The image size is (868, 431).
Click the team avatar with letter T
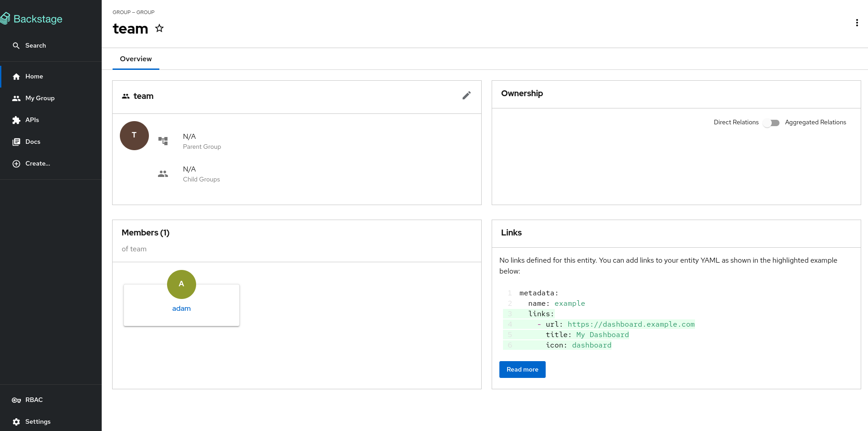point(134,136)
